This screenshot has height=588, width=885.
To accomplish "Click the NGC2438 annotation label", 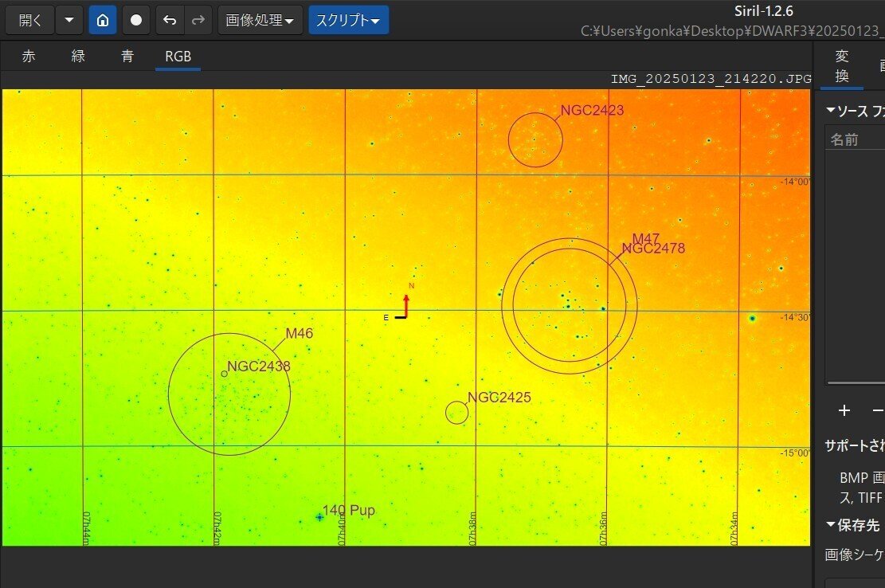I will 259,367.
